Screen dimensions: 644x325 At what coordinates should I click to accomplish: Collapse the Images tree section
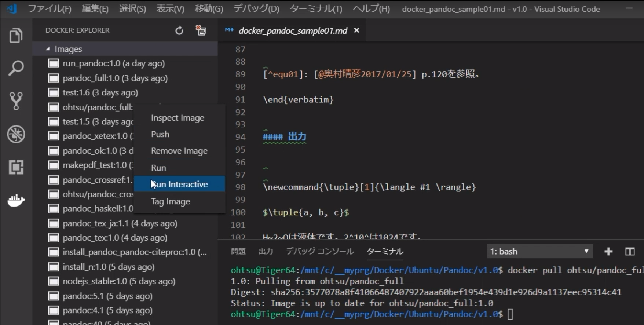[x=48, y=49]
